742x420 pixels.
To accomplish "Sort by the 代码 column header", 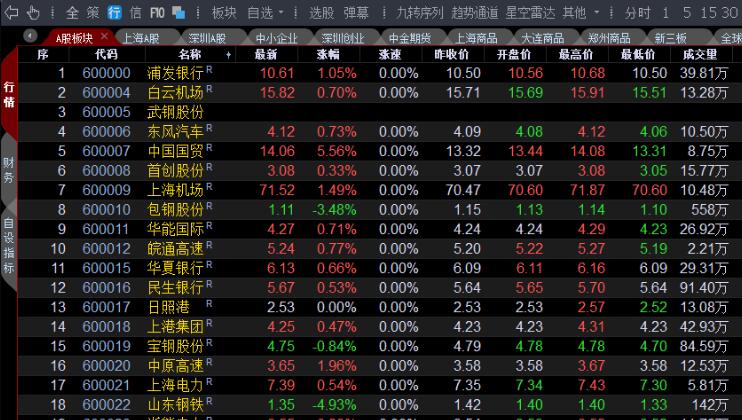I will (106, 54).
